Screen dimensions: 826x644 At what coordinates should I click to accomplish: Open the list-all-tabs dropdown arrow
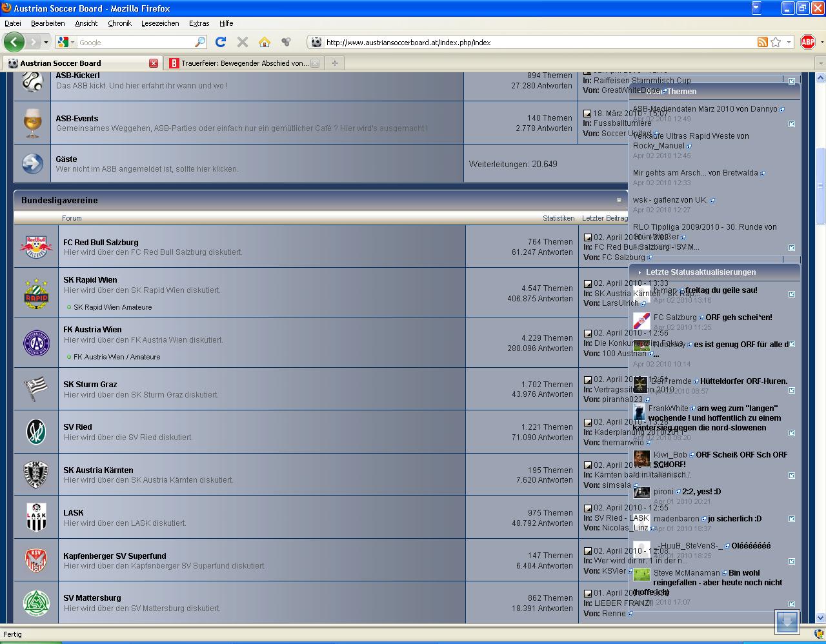(x=820, y=63)
